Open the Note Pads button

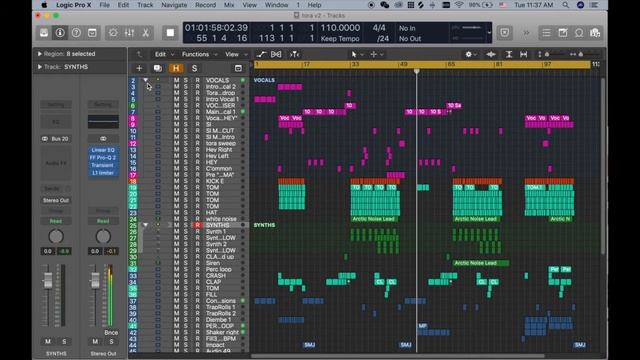point(562,33)
